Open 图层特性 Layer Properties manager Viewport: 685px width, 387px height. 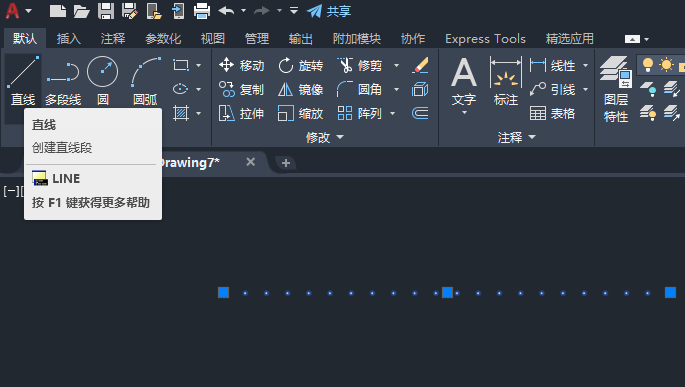tap(616, 90)
